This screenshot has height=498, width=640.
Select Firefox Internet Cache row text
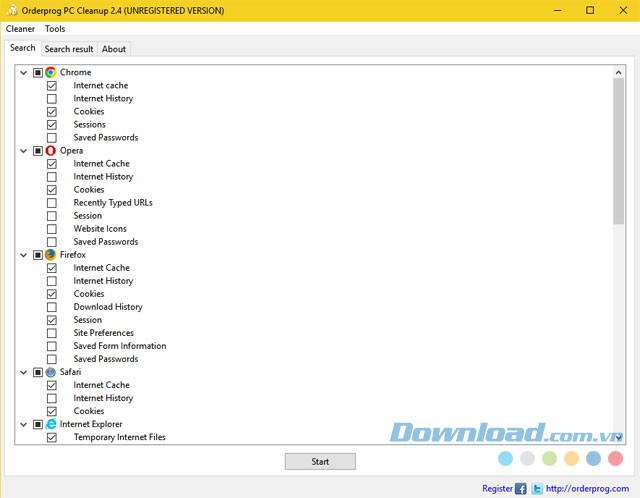(x=102, y=268)
